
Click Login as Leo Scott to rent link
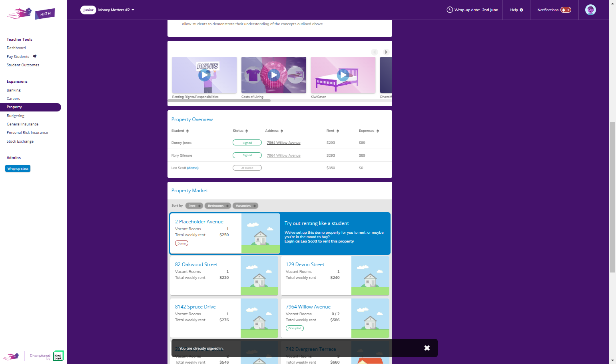tap(319, 241)
